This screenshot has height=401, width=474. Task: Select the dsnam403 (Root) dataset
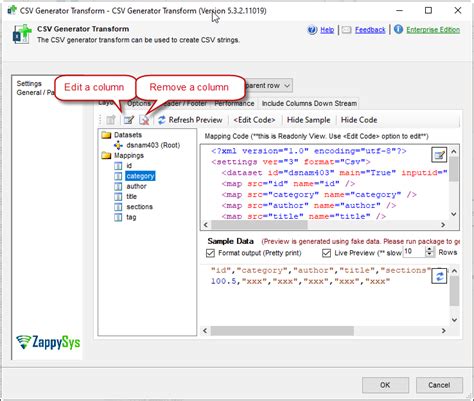153,145
